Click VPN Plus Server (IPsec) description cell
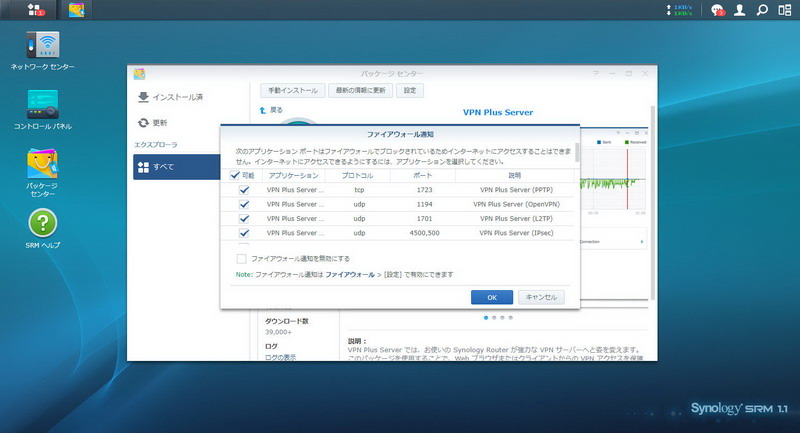The height and width of the screenshot is (433, 800). click(516, 233)
